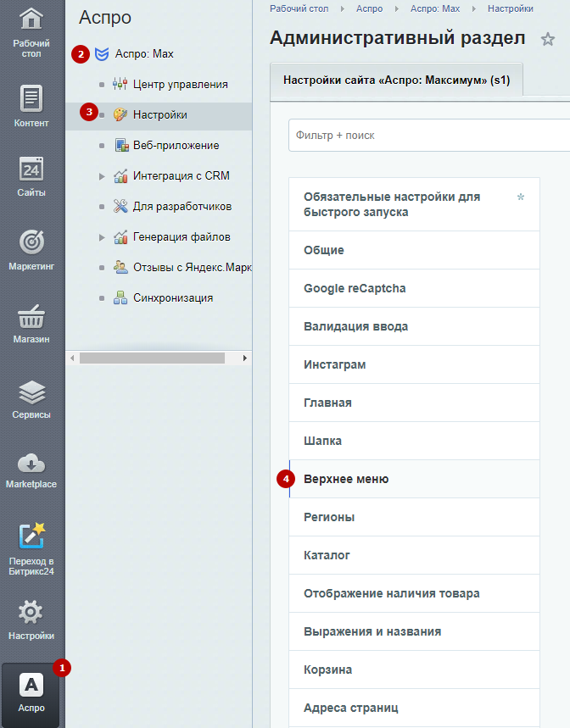Select the Аспро: Max tree root
The height and width of the screenshot is (728, 570).
[144, 54]
